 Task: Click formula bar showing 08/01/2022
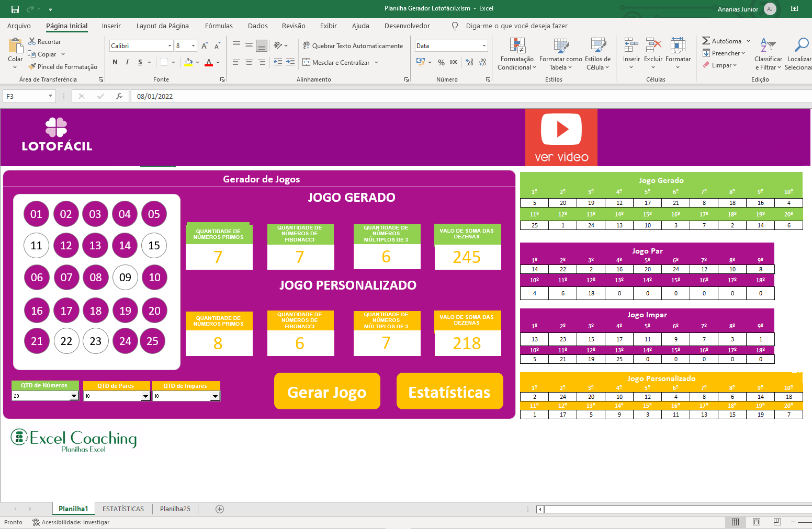click(x=471, y=96)
